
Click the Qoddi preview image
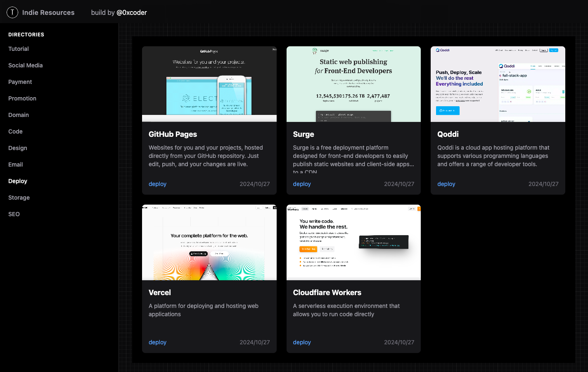click(x=498, y=84)
